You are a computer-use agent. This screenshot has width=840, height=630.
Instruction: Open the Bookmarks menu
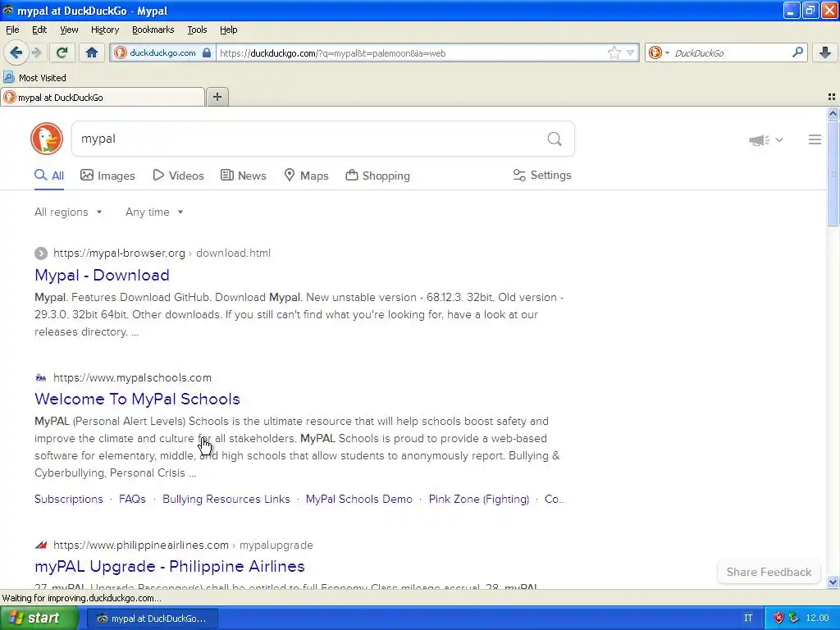153,30
